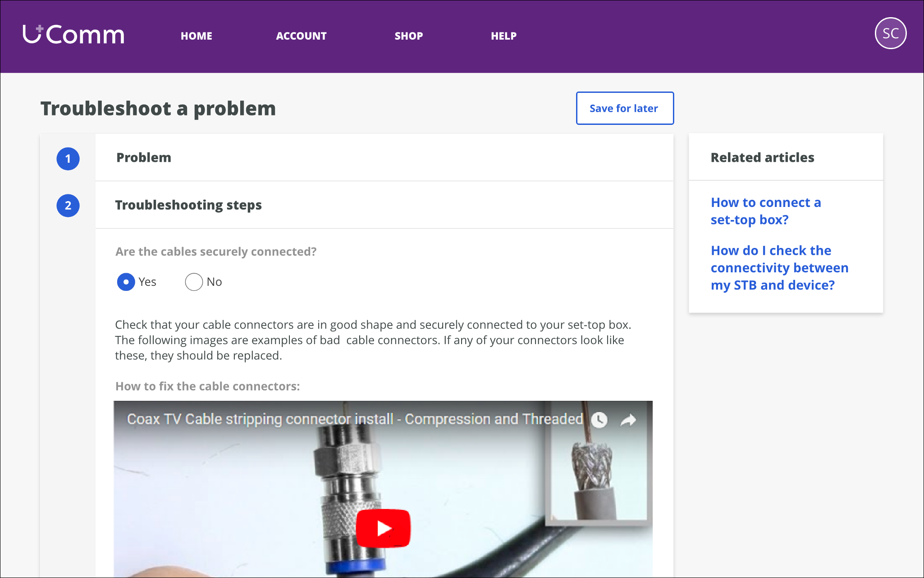Open the Home menu item
924x578 pixels.
point(197,36)
